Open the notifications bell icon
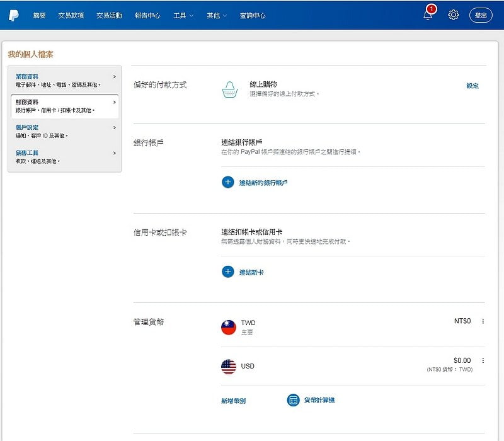The width and height of the screenshot is (504, 441). coord(428,14)
